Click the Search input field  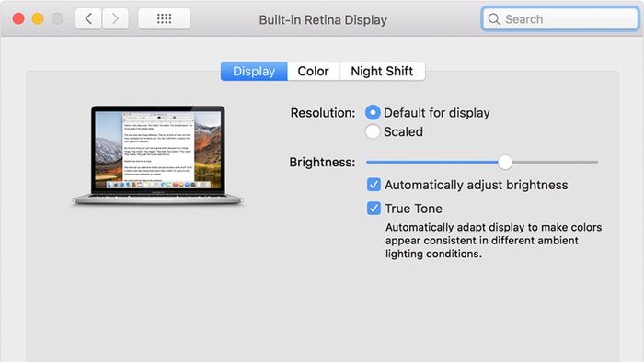pyautogui.click(x=560, y=19)
